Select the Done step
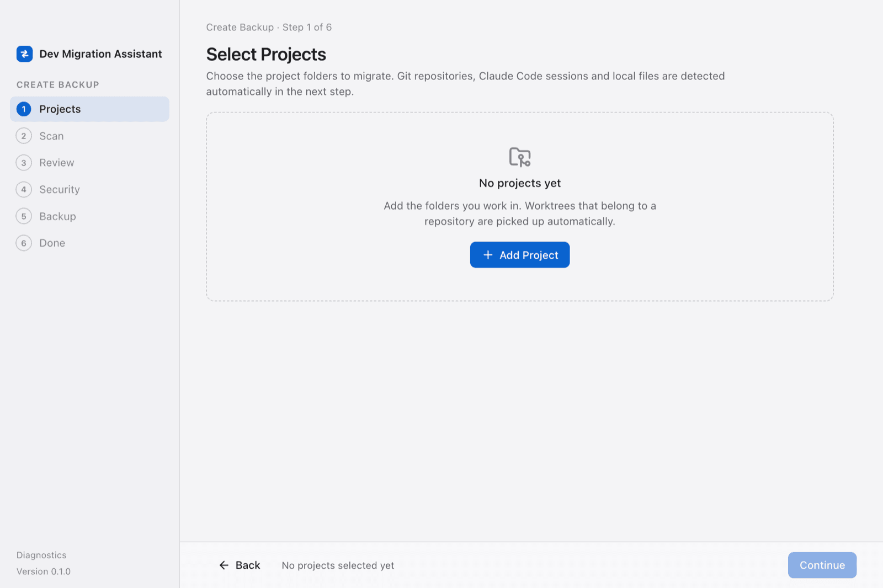This screenshot has width=883, height=588. tap(89, 243)
